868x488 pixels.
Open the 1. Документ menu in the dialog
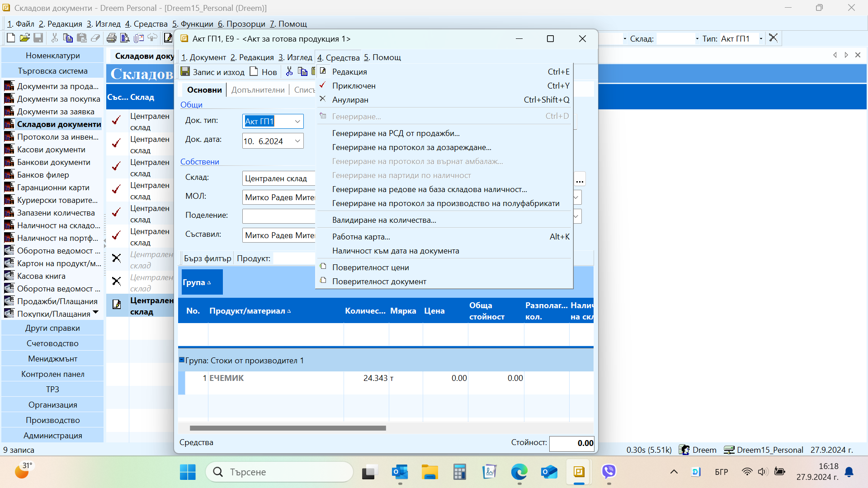(203, 57)
